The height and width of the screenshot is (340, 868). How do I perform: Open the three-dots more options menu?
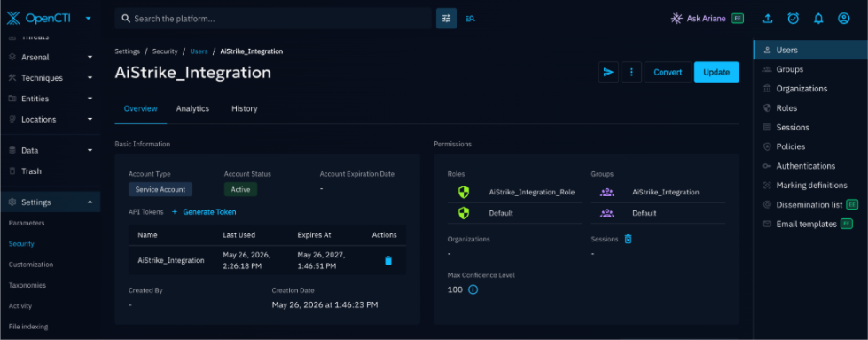631,72
